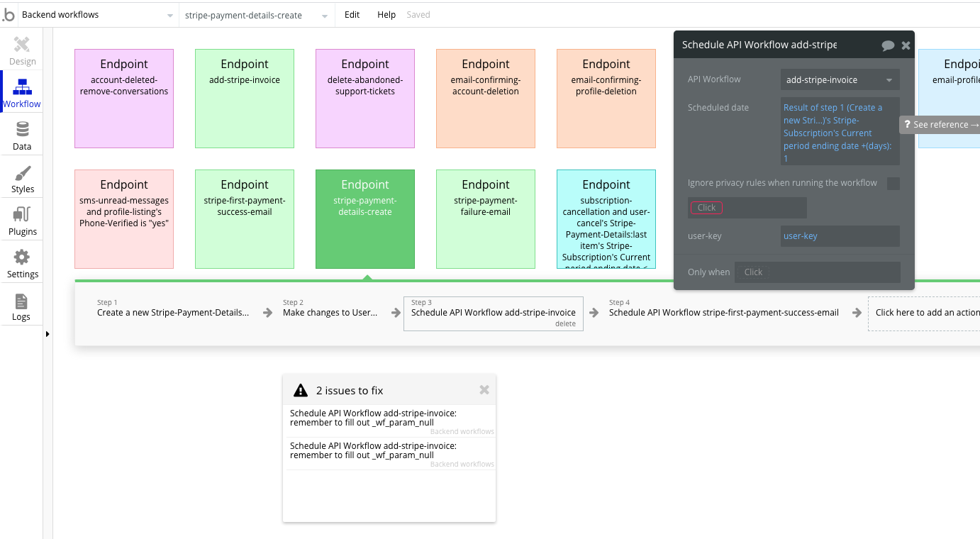The image size is (980, 539).
Task: Click the Only when condition field
Action: pos(817,272)
